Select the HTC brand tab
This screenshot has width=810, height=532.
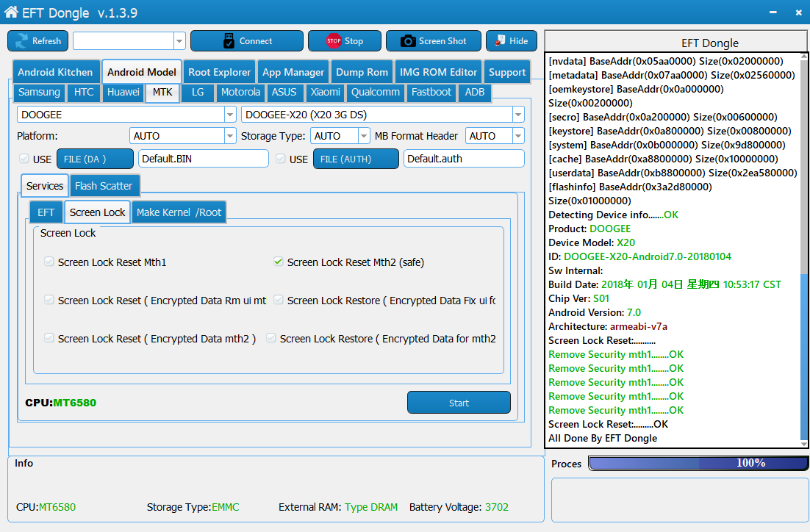click(x=84, y=92)
